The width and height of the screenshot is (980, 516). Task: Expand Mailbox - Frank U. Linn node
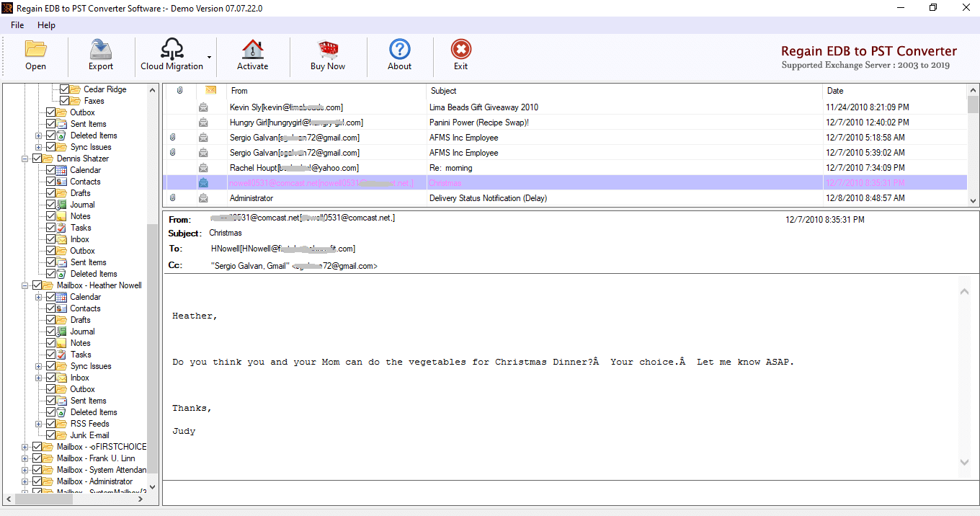click(25, 458)
